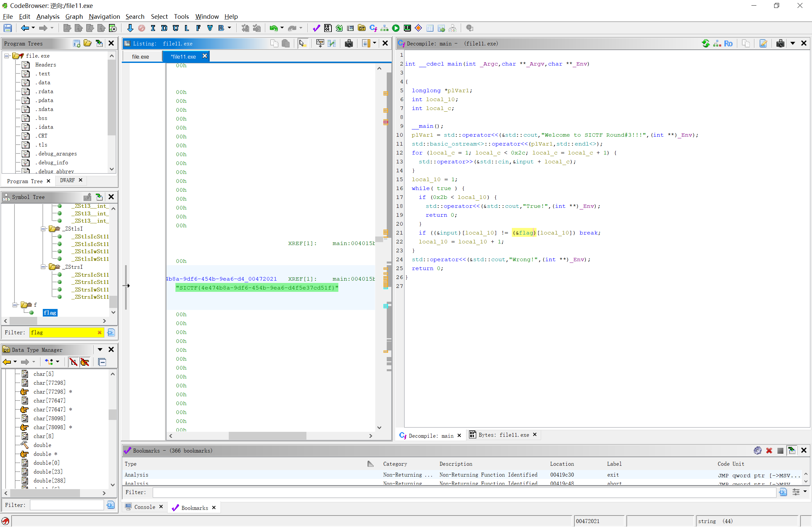Click the Listing horizontal scrollbar thumb
The image size is (812, 527).
[268, 436]
